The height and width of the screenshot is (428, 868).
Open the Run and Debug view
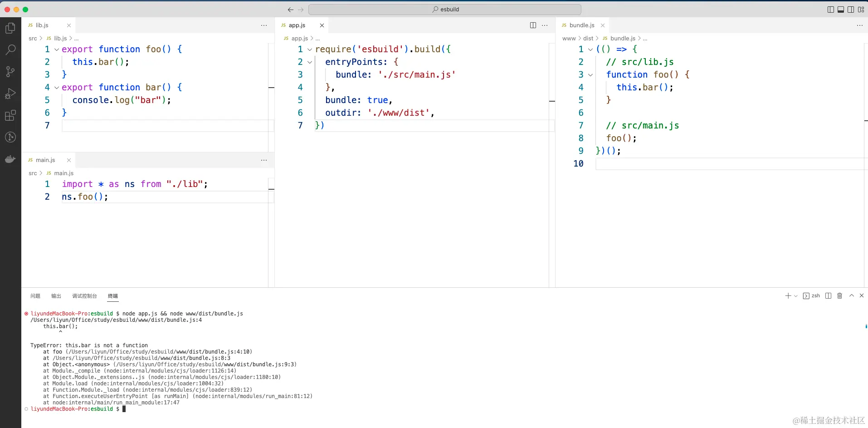(10, 93)
